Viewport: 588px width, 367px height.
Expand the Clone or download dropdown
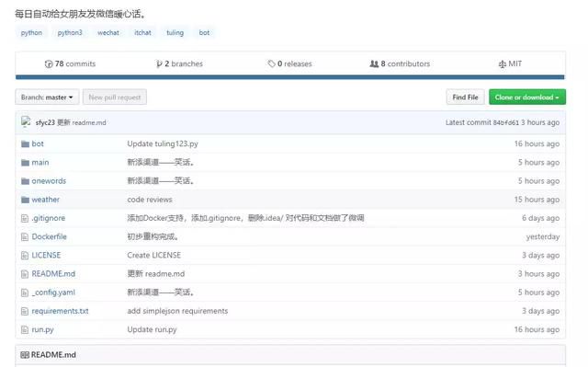pos(526,97)
